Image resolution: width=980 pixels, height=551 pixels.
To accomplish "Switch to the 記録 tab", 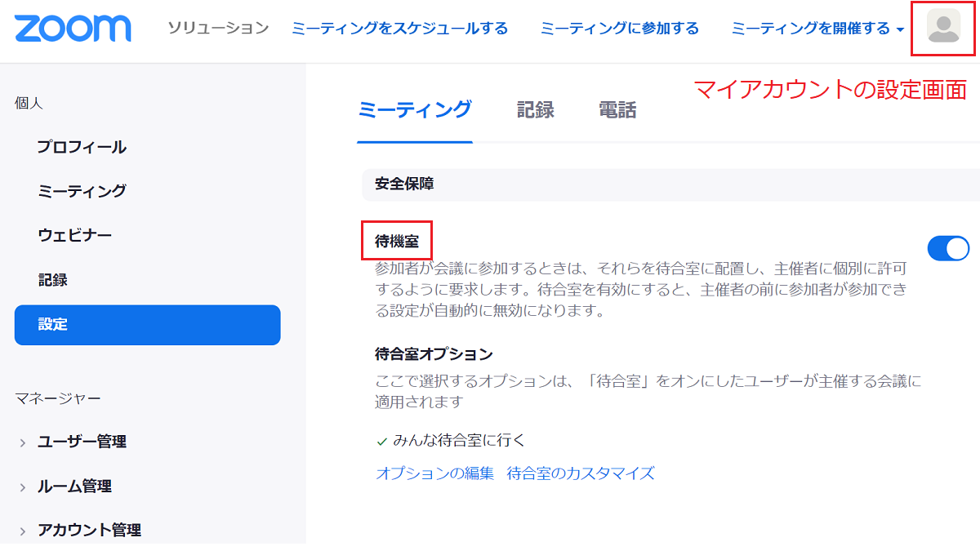I will coord(535,110).
